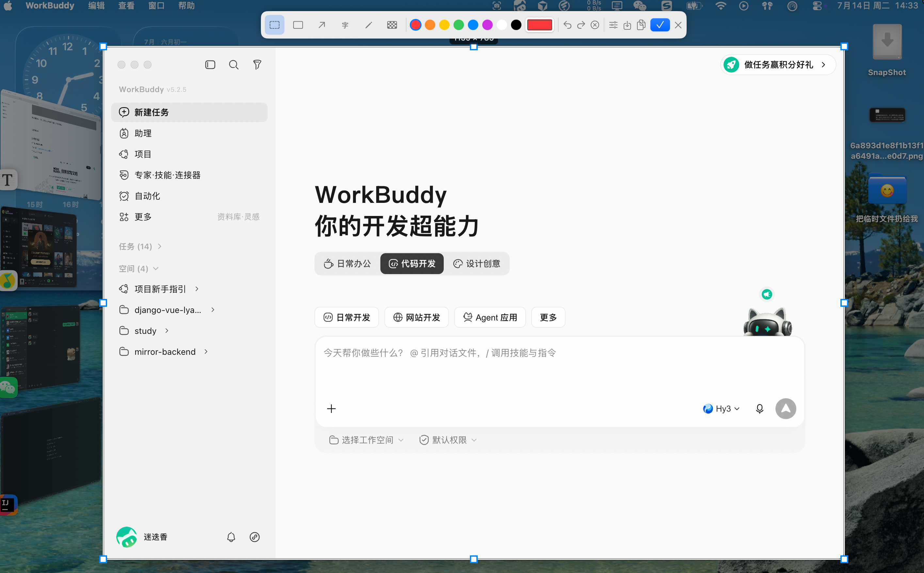Viewport: 924px width, 573px height.
Task: Open the SnapShot drive on desktop
Action: (887, 50)
